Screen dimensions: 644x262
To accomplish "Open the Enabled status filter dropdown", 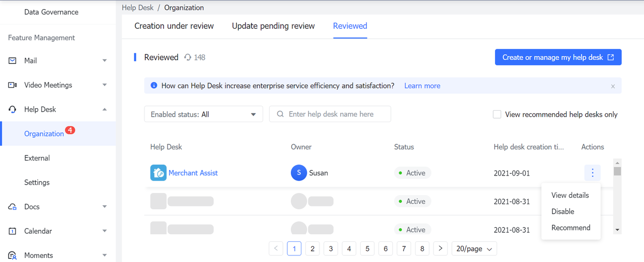I will [x=203, y=114].
